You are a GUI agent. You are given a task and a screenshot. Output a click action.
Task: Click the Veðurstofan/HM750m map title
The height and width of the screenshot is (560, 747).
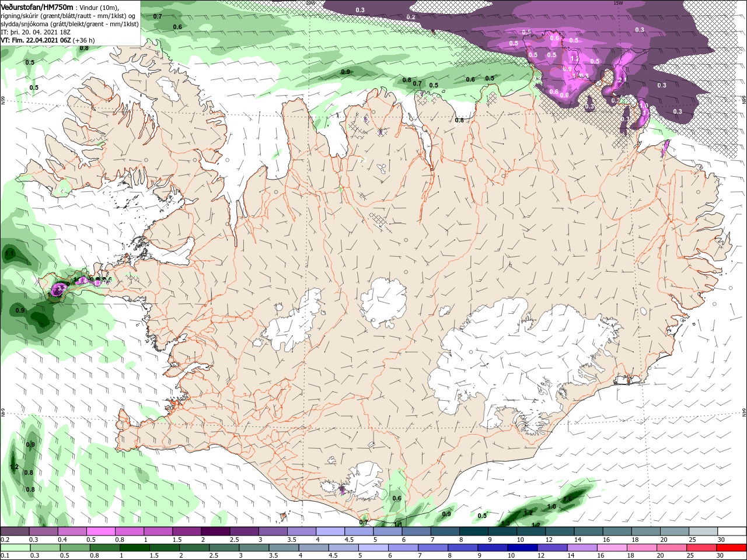point(37,6)
